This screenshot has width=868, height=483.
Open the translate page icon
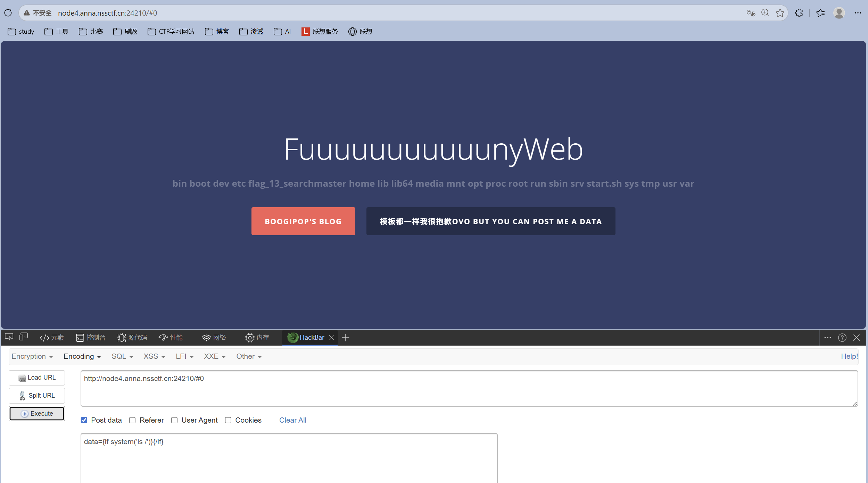click(751, 13)
